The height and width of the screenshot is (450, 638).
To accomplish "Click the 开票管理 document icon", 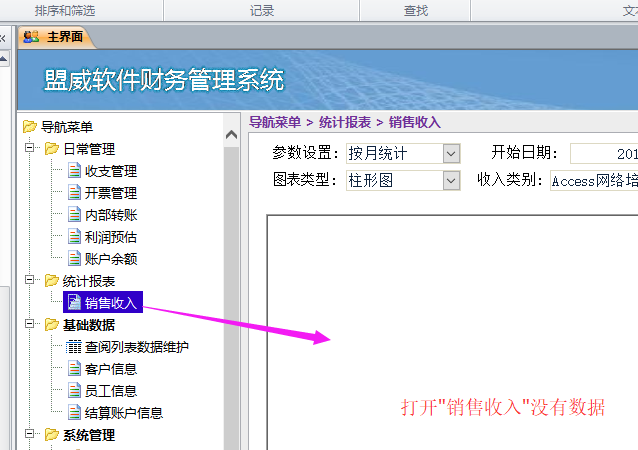I will tap(74, 192).
